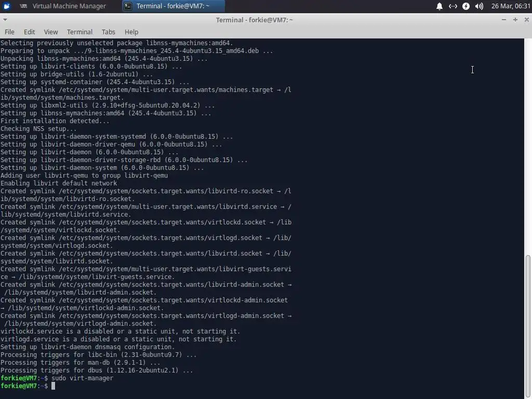Click the 'sudo virt-manager' command text
This screenshot has height=399, width=532.
coord(82,378)
